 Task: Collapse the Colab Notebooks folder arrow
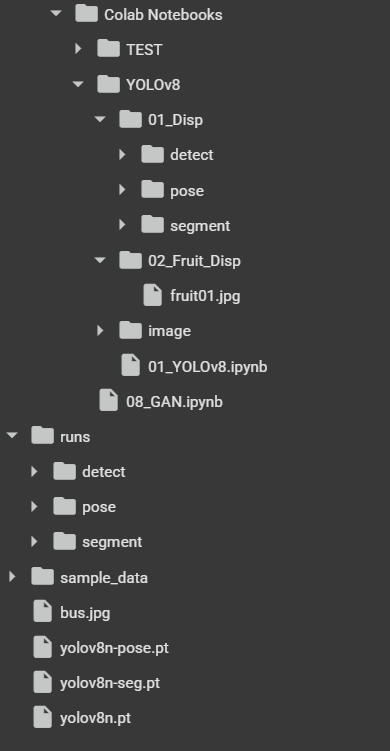click(x=56, y=13)
